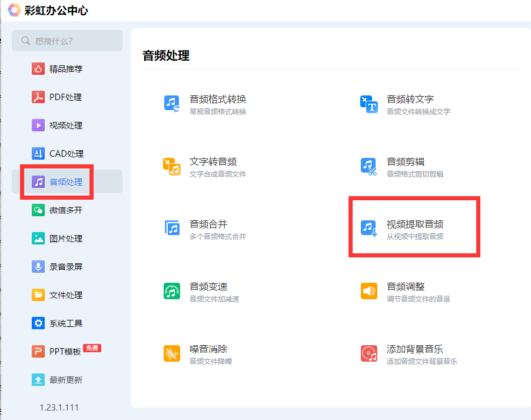Click the 音频格式转换 tool icon
The height and width of the screenshot is (420, 531).
(x=172, y=104)
